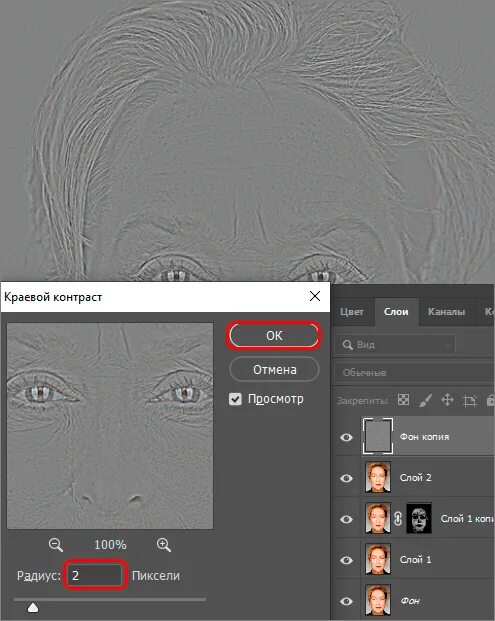Hide the Слой 1 layer
This screenshot has width=495, height=621.
click(x=346, y=560)
